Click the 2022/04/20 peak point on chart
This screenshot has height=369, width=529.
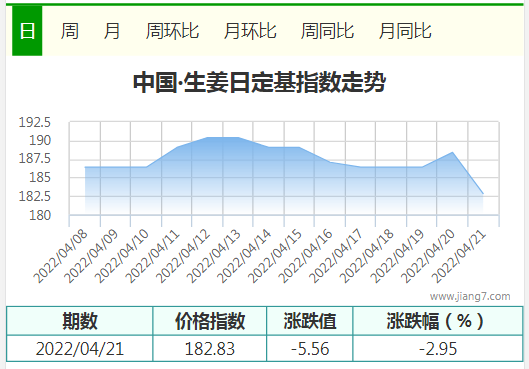click(452, 152)
